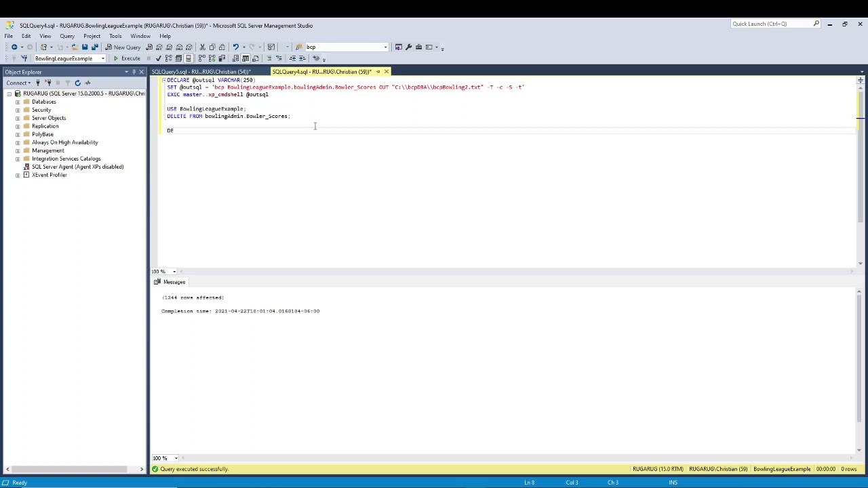868x488 pixels.
Task: Click the Open File folder icon
Action: (75, 47)
